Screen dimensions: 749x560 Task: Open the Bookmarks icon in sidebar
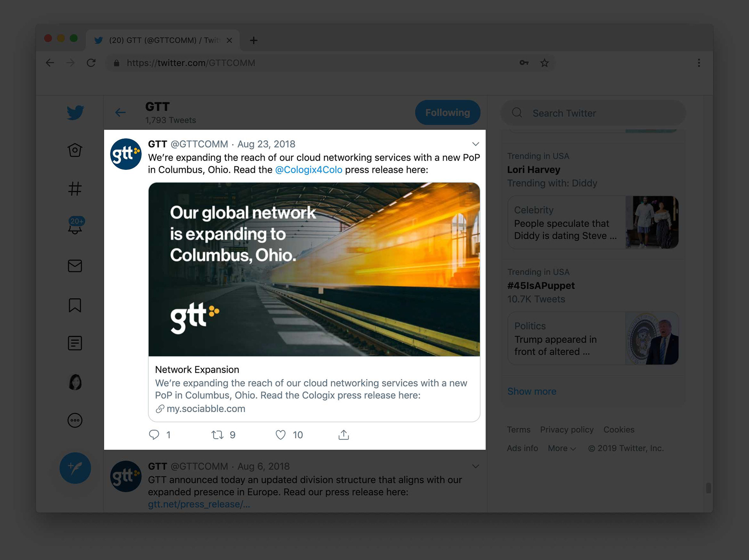(75, 305)
